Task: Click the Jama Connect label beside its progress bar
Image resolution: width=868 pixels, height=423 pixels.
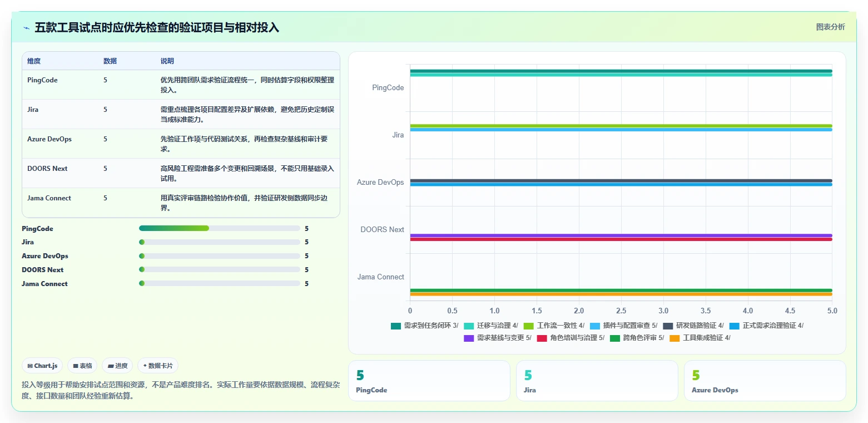Action: (x=44, y=284)
